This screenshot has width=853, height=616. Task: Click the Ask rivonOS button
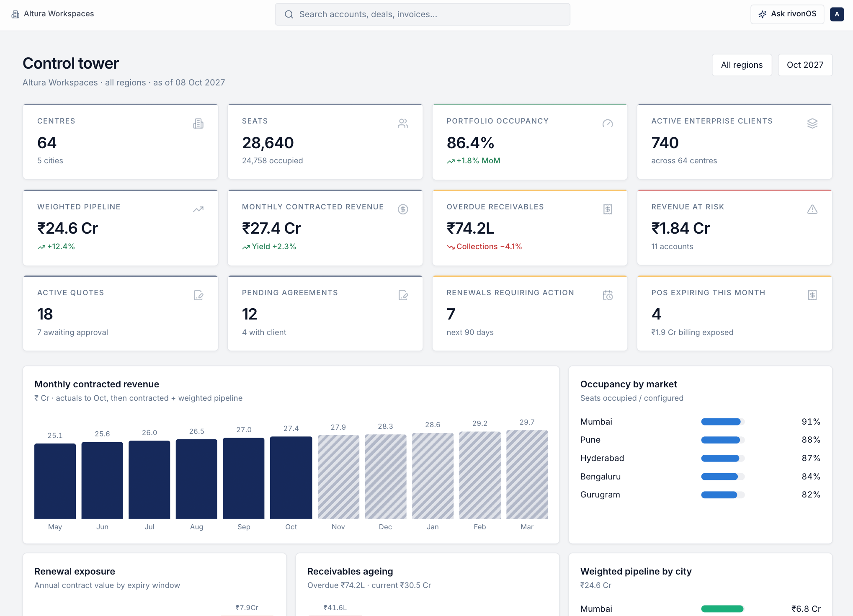(787, 14)
